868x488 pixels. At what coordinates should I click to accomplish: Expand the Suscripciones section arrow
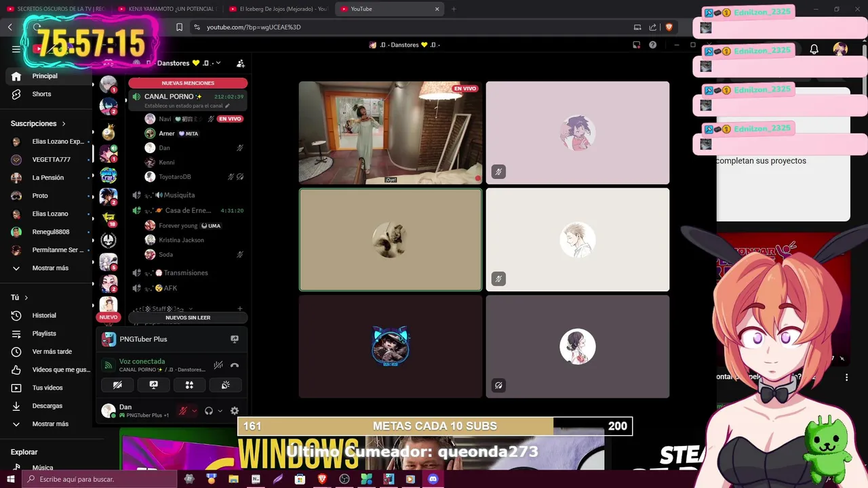tap(64, 124)
